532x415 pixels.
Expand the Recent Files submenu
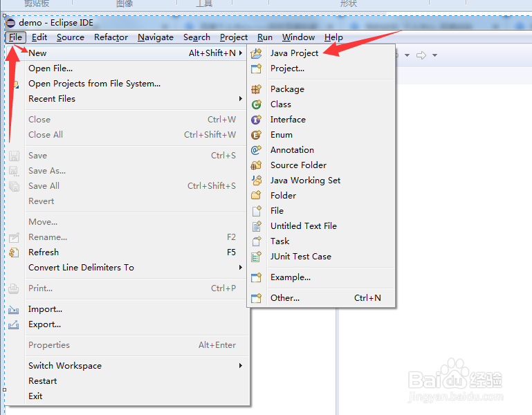pyautogui.click(x=241, y=99)
